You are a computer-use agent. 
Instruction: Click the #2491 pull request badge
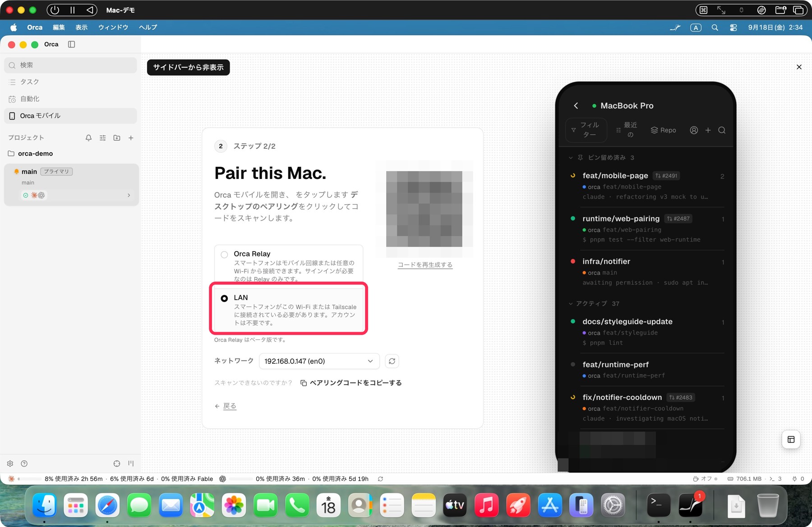(x=667, y=176)
